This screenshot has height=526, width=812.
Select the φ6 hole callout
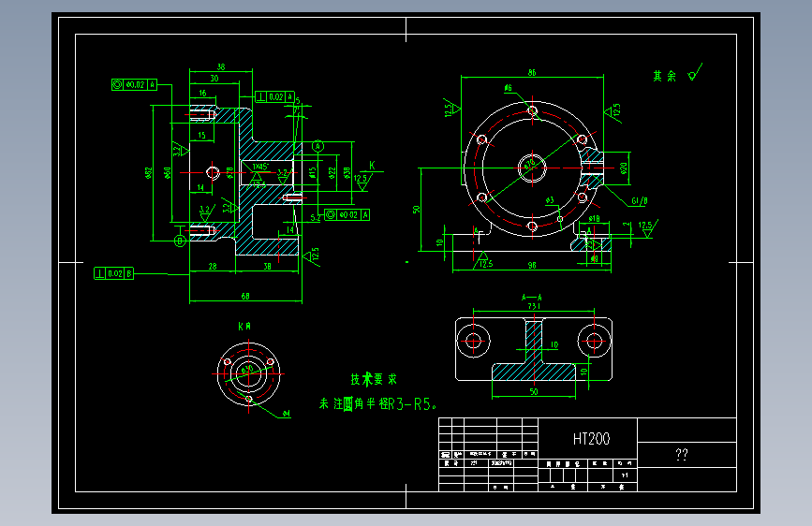(x=508, y=88)
